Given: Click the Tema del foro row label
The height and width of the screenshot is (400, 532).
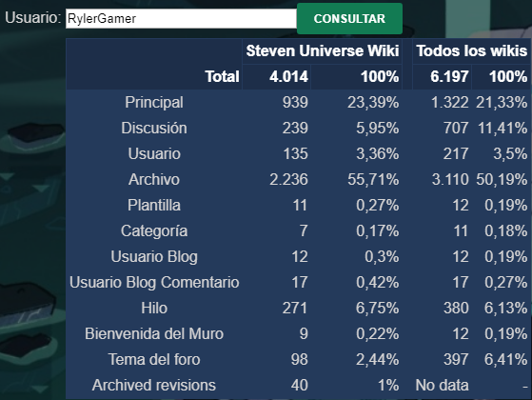Looking at the screenshot, I should click(154, 360).
